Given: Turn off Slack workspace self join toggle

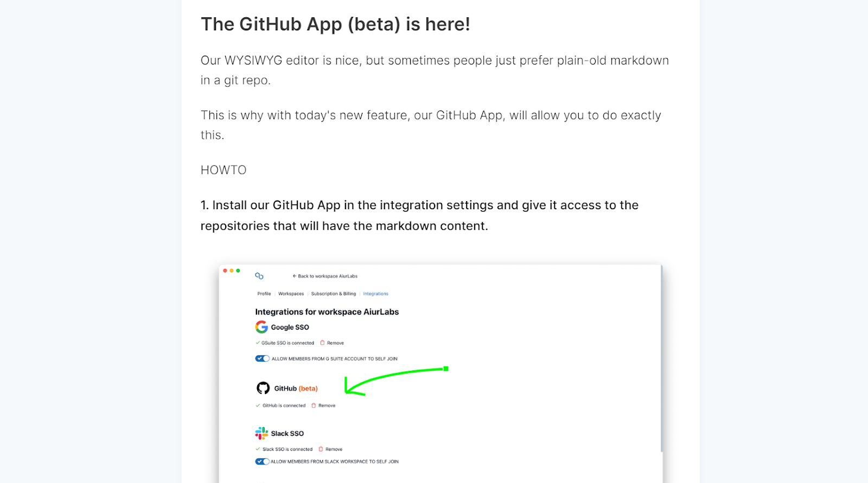Looking at the screenshot, I should [x=263, y=461].
